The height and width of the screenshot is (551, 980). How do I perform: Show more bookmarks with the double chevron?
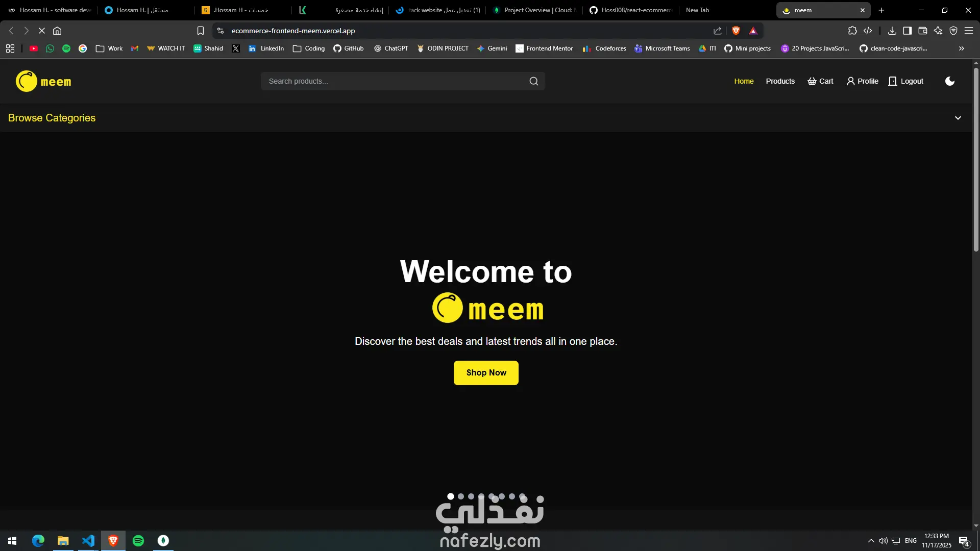tap(961, 48)
